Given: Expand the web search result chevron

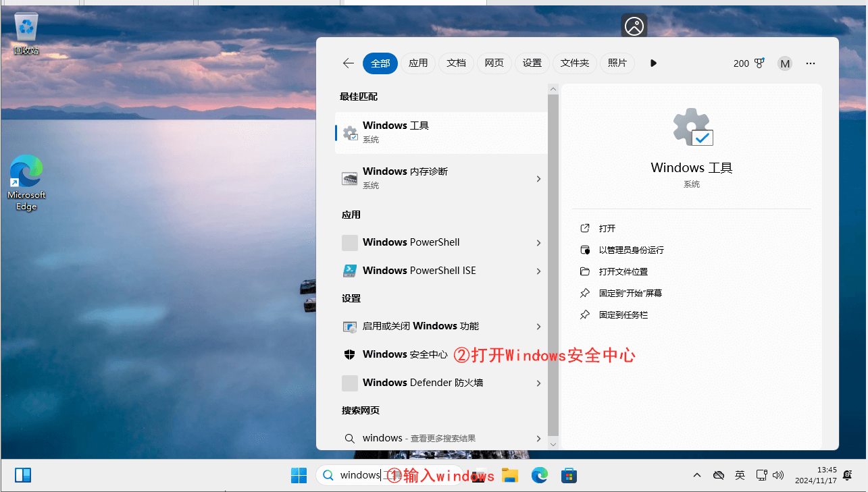Looking at the screenshot, I should [538, 439].
